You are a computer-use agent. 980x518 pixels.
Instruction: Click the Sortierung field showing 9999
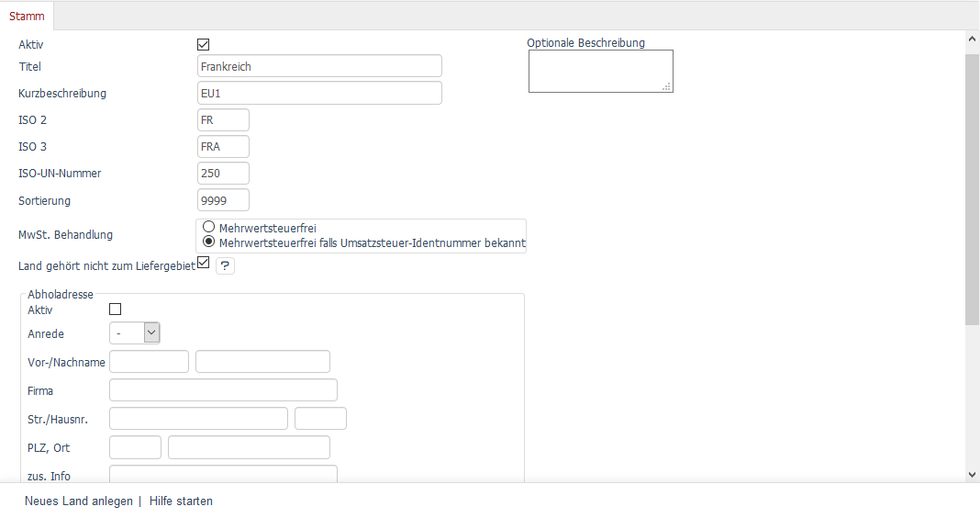(x=223, y=200)
